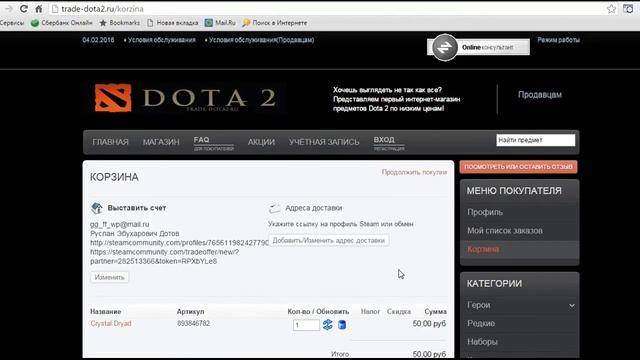Click Добавить/Изменить адрес доставки button
640x360 pixels.
329,240
